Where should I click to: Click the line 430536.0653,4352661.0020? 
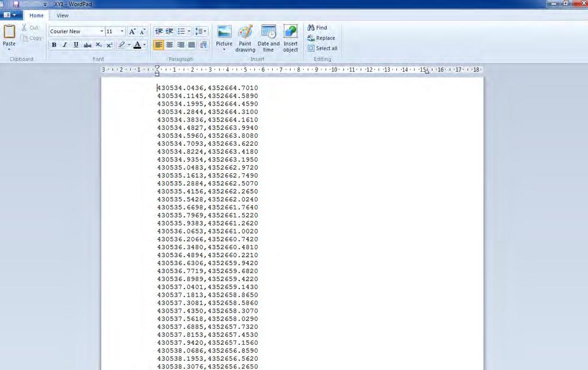[x=207, y=231]
